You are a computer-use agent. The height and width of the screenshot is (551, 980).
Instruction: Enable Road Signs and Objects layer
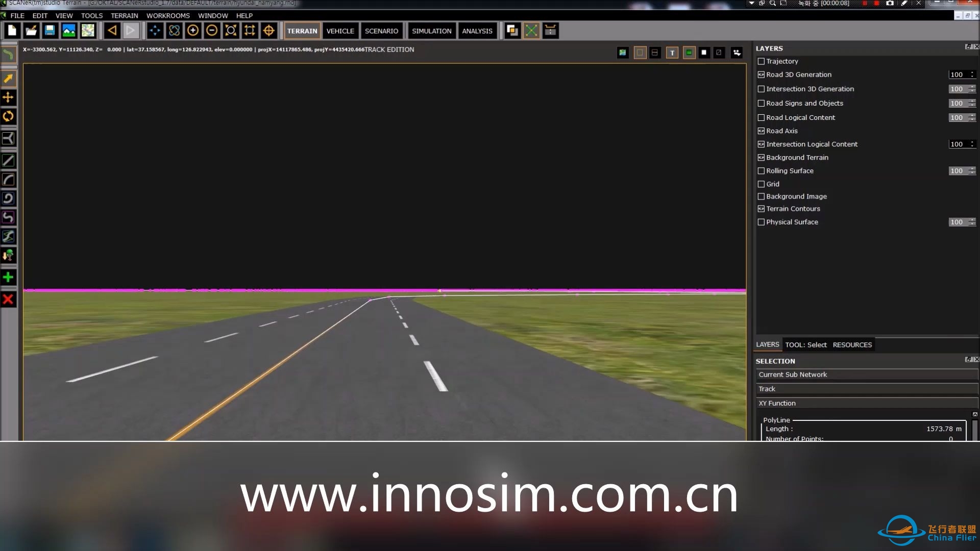coord(761,103)
